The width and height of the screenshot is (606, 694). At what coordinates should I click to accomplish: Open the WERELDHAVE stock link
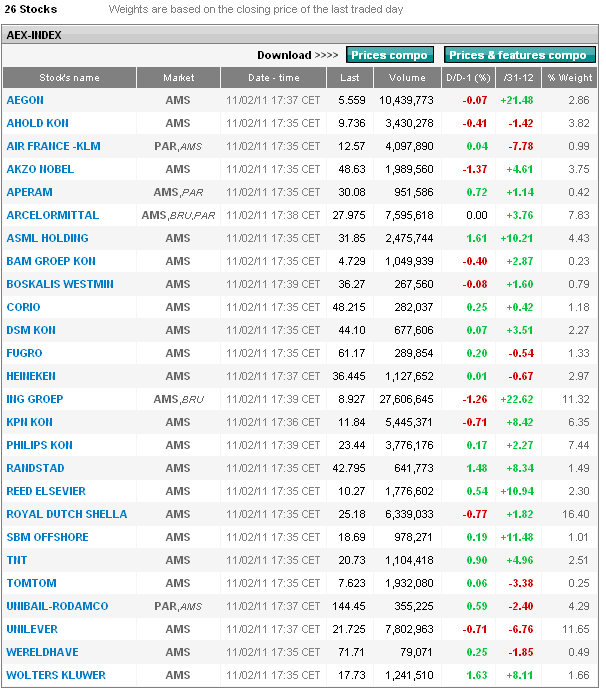click(x=42, y=653)
